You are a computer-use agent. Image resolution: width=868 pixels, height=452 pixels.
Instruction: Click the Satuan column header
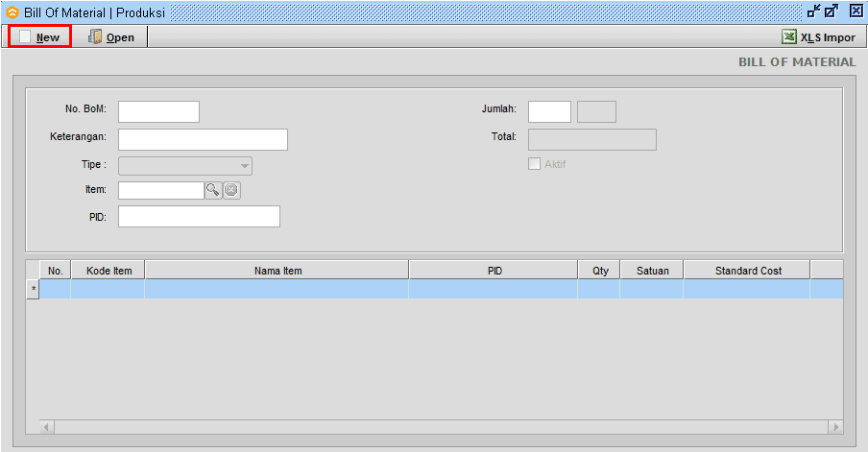pos(652,271)
